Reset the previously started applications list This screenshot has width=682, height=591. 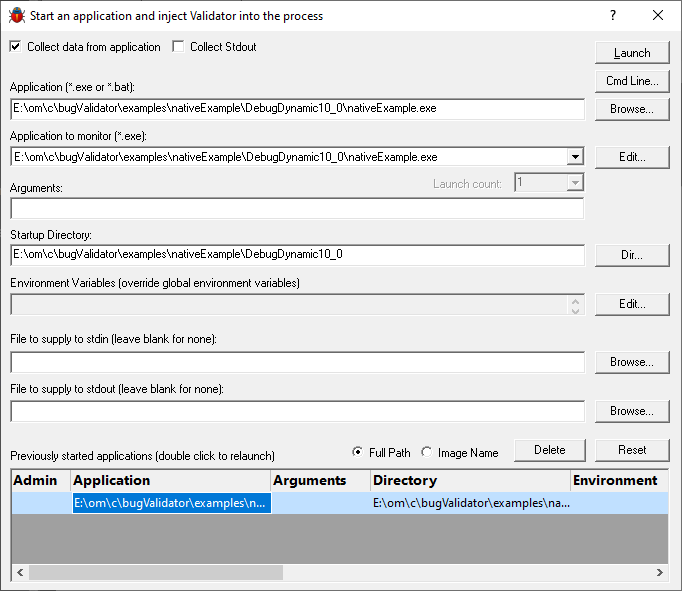632,450
